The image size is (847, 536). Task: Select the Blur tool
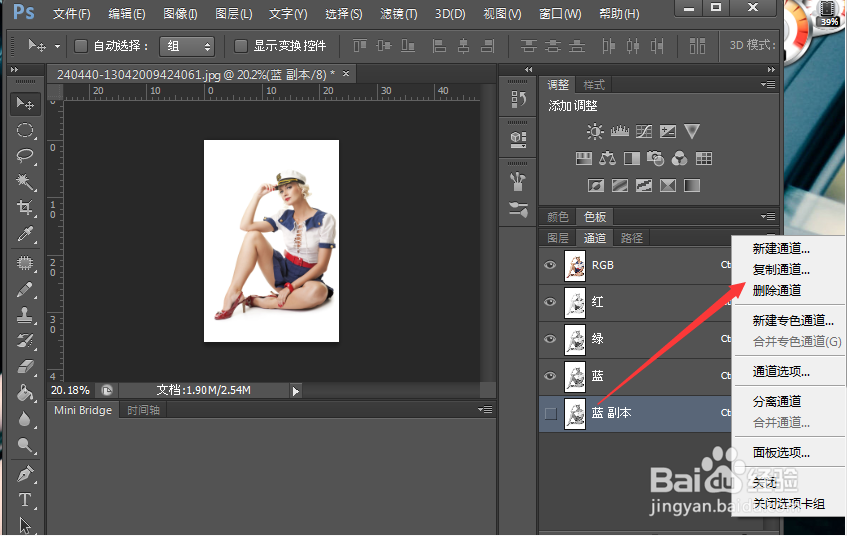click(x=24, y=419)
